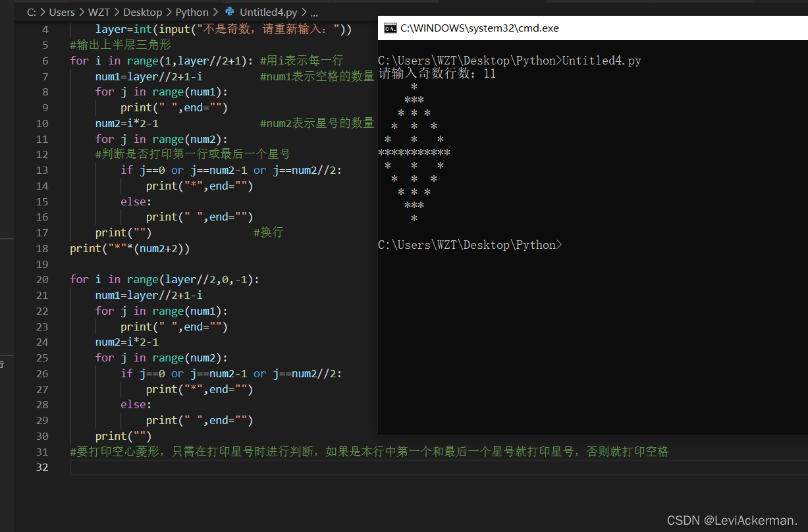Click "num1=layer//2+1-i" on line 21

click(149, 295)
